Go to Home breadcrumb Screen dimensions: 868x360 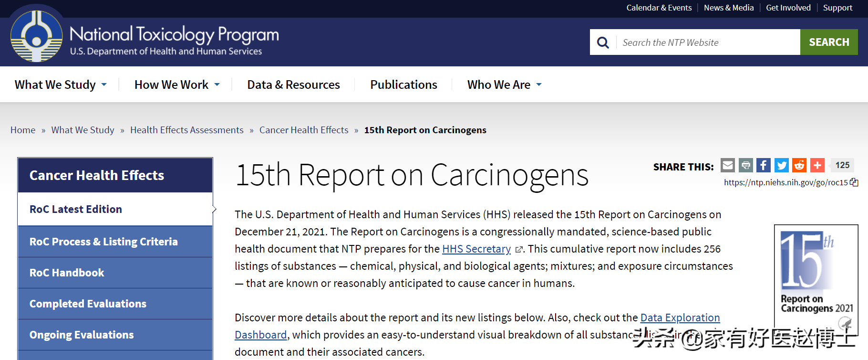(23, 130)
